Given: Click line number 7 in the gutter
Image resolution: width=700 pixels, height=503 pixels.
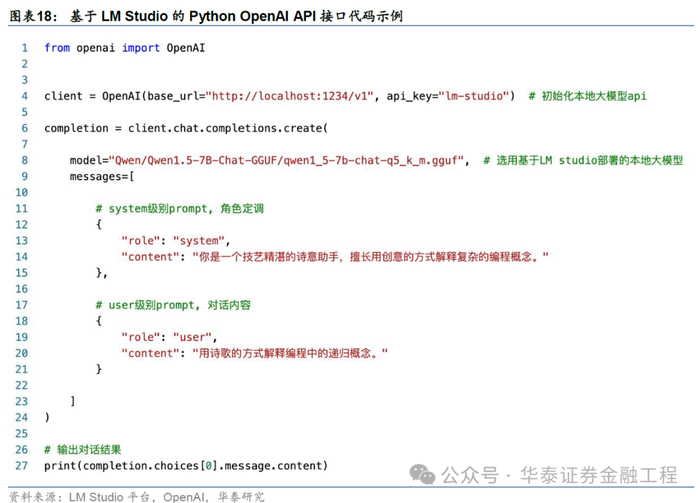Looking at the screenshot, I should (25, 144).
